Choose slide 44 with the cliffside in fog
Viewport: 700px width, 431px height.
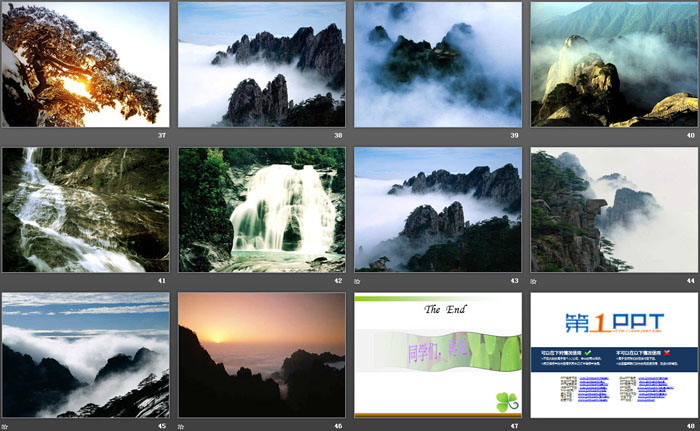pyautogui.click(x=614, y=210)
